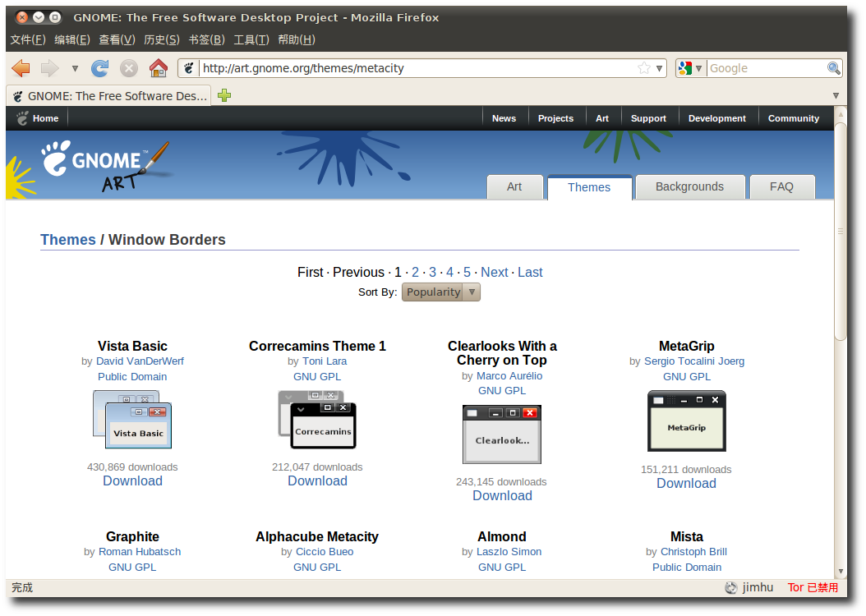Switch to the Themes page tab

(589, 187)
